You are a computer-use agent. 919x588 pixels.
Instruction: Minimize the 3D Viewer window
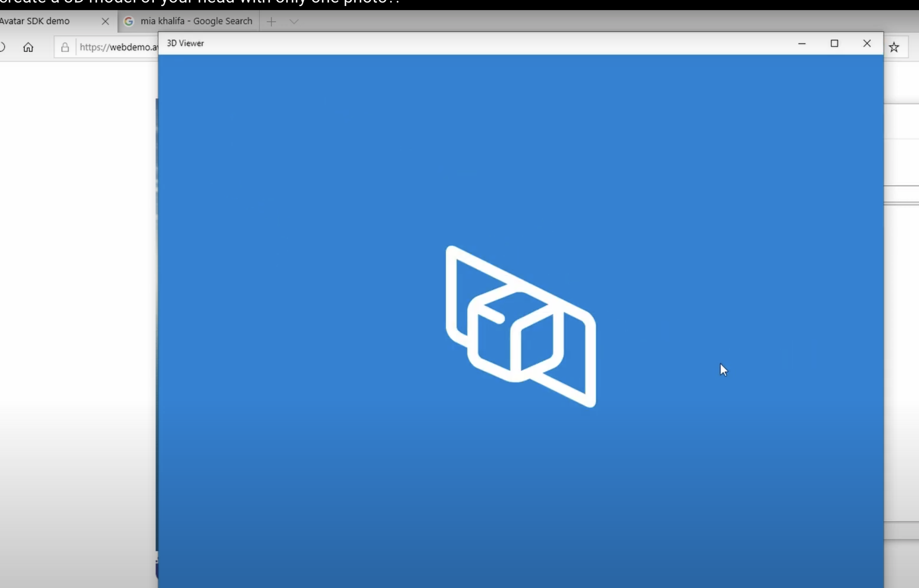tap(802, 44)
